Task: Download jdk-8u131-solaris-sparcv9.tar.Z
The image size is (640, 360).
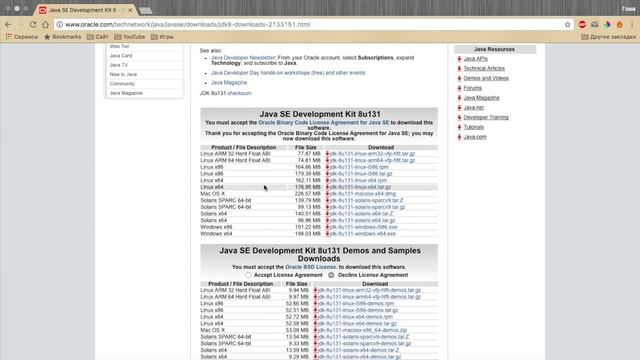Action: coord(367,200)
